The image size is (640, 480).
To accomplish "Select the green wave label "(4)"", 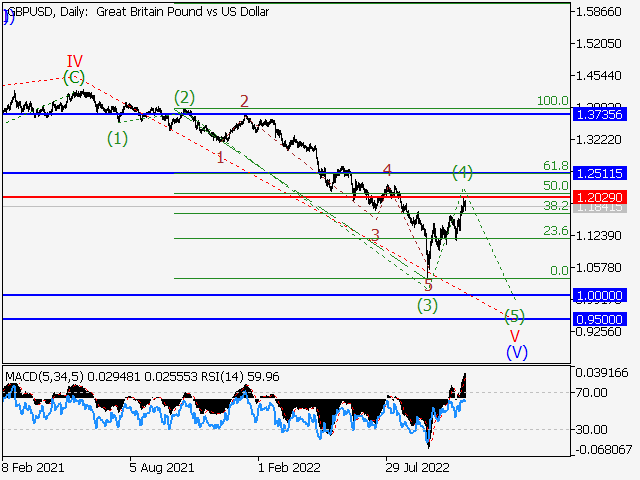I will coord(462,173).
